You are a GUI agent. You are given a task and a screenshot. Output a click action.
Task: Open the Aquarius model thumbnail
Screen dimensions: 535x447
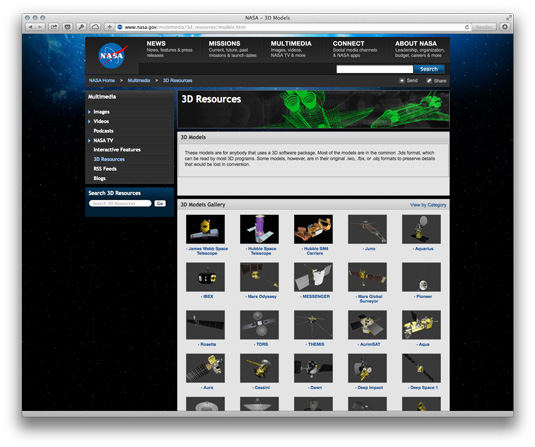tap(421, 229)
